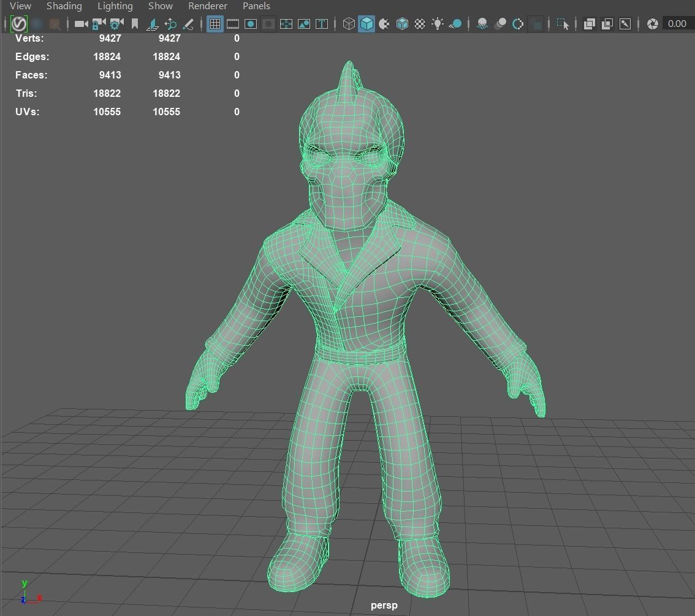Open the View menu
The image size is (695, 616).
click(x=20, y=6)
